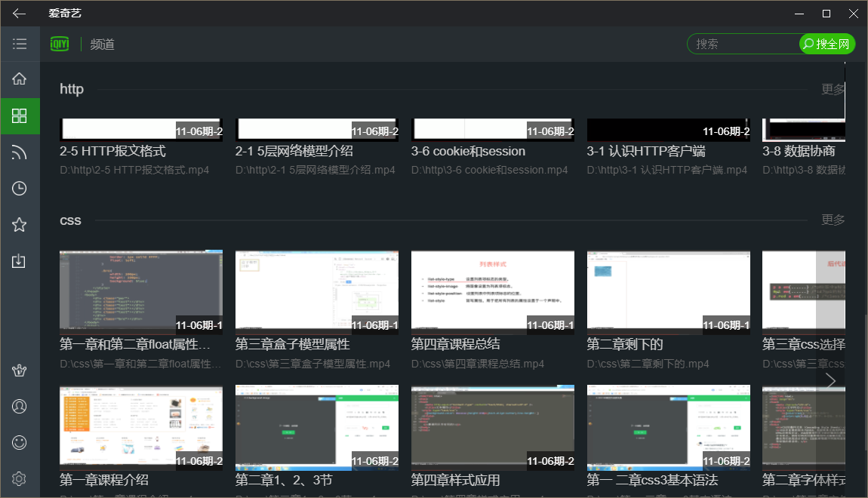Open thumbnail of 第二章1、2、3节
The height and width of the screenshot is (498, 868).
(317, 428)
